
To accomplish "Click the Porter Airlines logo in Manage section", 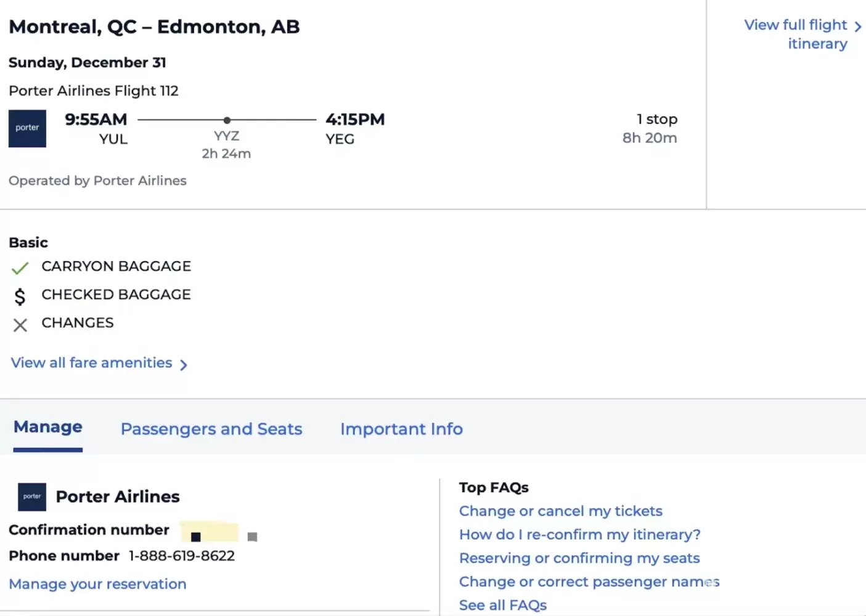I will 32,496.
